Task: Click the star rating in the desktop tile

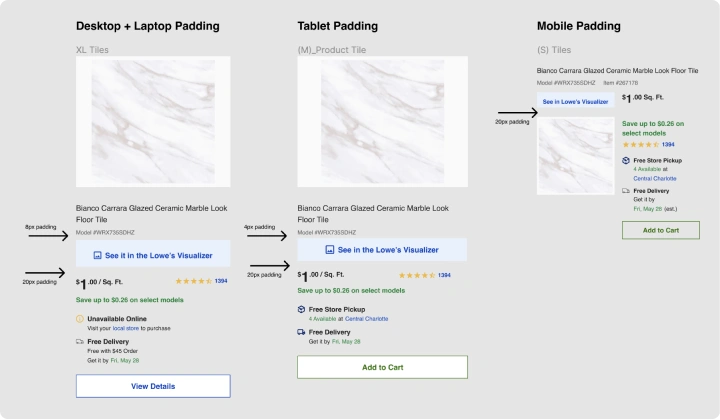Action: (x=194, y=281)
